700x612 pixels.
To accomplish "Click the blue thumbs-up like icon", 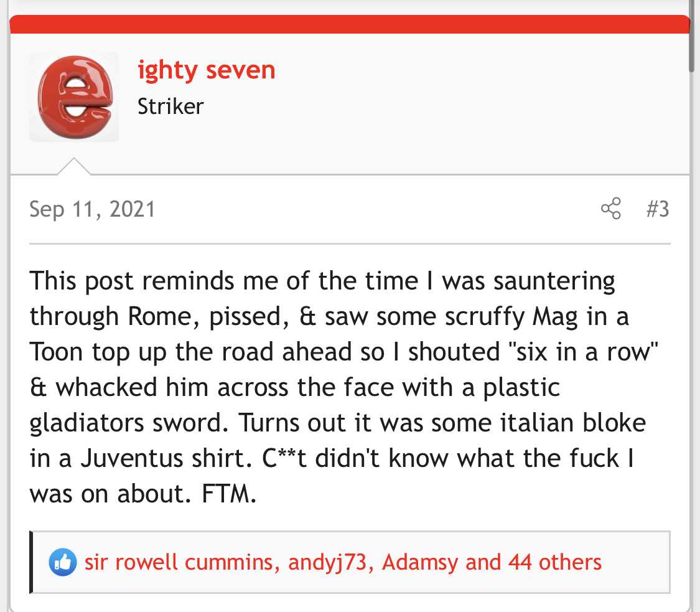I will 62,562.
